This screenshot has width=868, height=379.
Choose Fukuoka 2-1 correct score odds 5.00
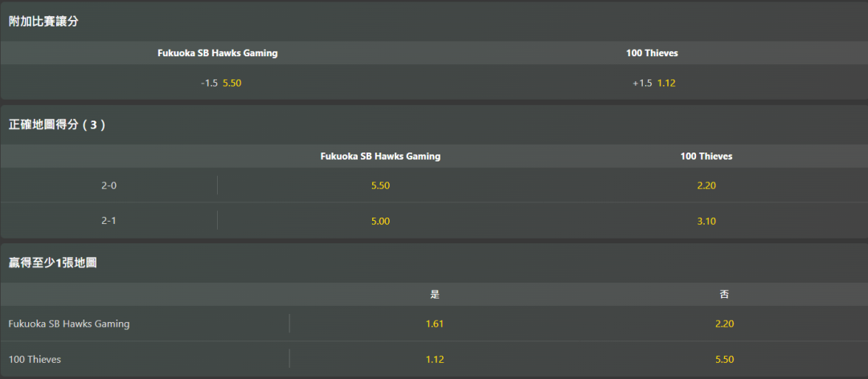[x=380, y=221]
